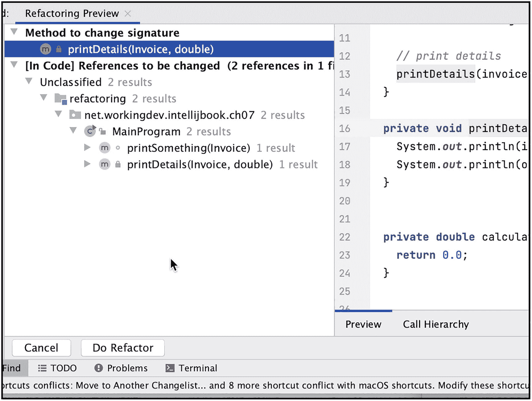Screen dimensions: 532x401
Task: Click the shortcut conflicts status bar message
Action: pos(265,386)
